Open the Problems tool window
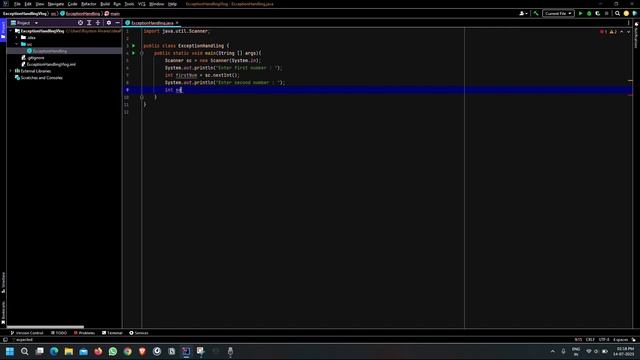 (x=84, y=333)
